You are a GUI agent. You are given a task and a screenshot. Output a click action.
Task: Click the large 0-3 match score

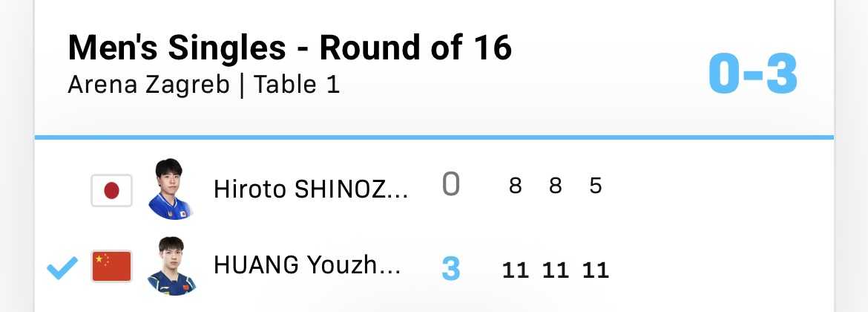[752, 74]
